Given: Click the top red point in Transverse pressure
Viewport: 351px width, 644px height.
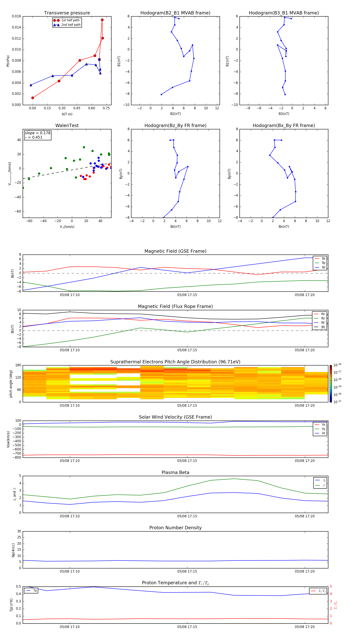Looking at the screenshot, I should coord(102,20).
